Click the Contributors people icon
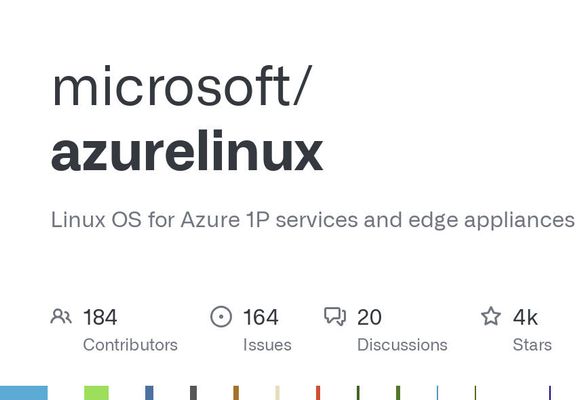 click(61, 317)
